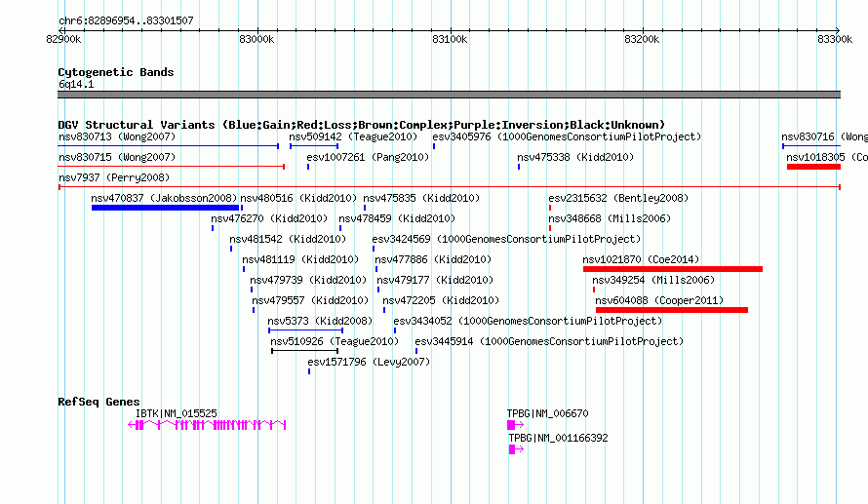Click the esv3405976 1000Genomes variant label

[567, 136]
